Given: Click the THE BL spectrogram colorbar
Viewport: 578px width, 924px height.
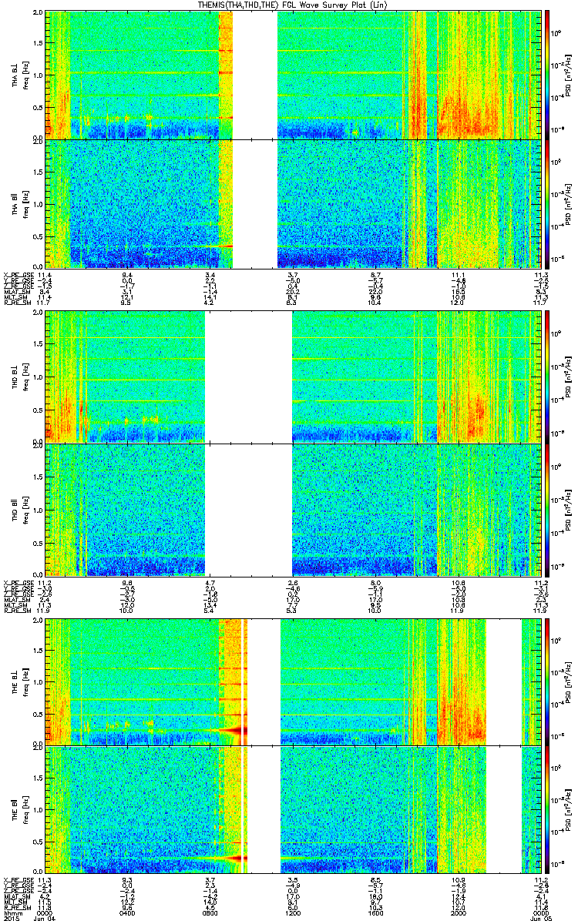Looking at the screenshot, I should point(547,681).
